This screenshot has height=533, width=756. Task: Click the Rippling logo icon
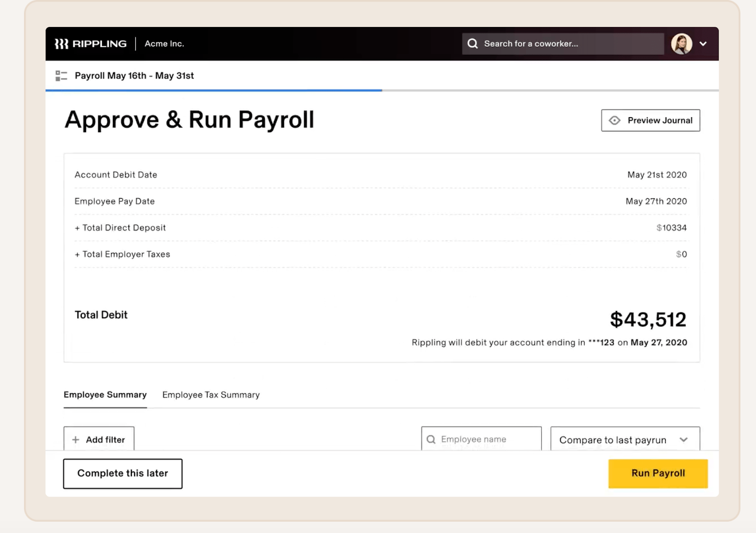(61, 44)
